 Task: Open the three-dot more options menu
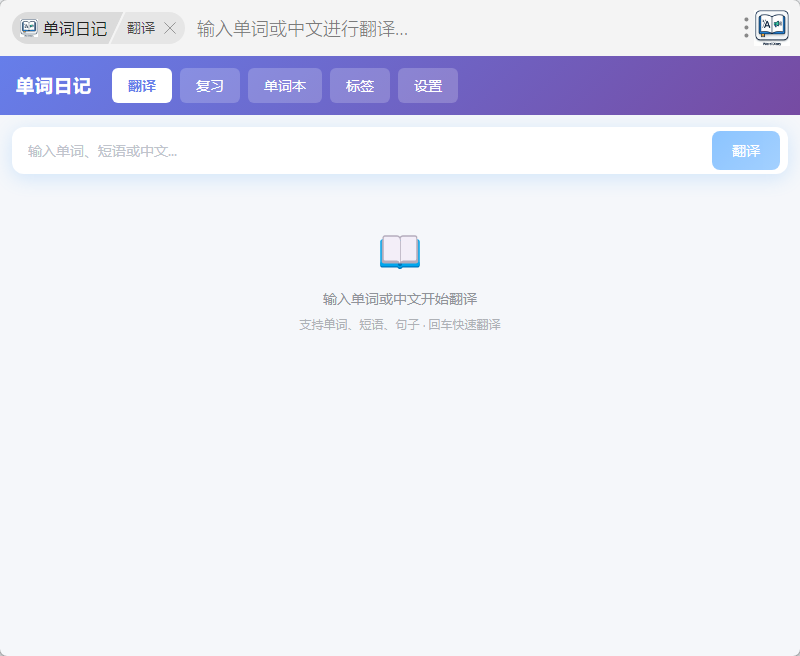pos(746,28)
